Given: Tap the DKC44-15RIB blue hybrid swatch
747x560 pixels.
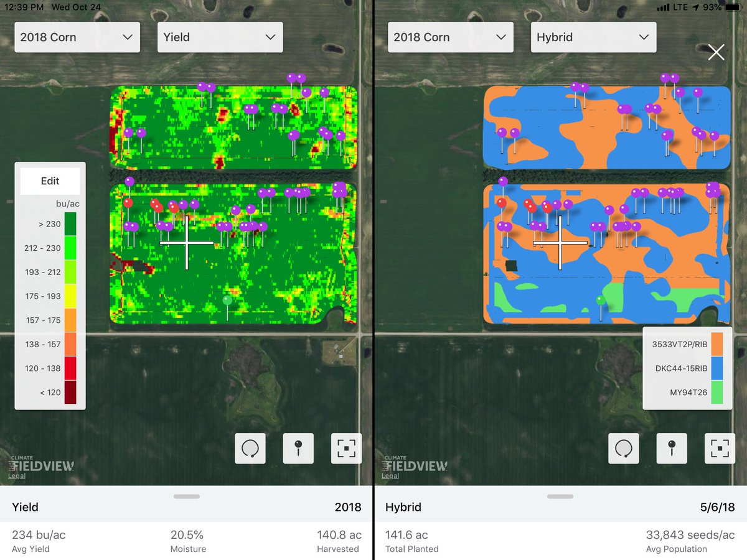Looking at the screenshot, I should [x=717, y=368].
